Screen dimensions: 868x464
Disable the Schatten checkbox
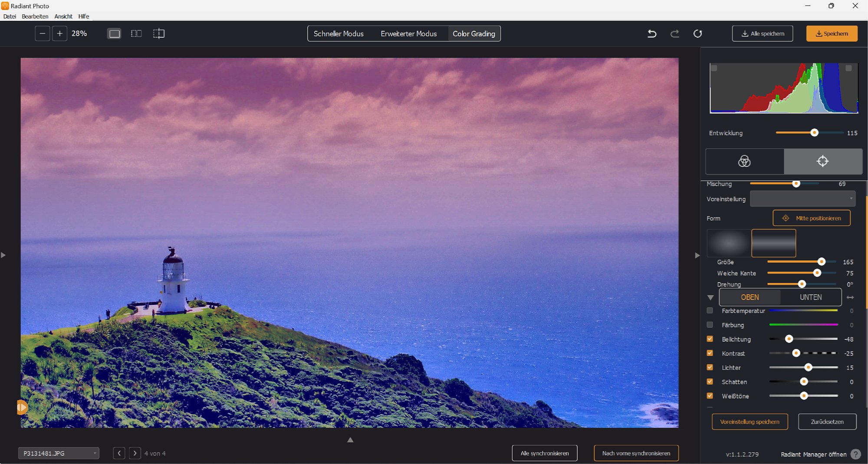(710, 382)
